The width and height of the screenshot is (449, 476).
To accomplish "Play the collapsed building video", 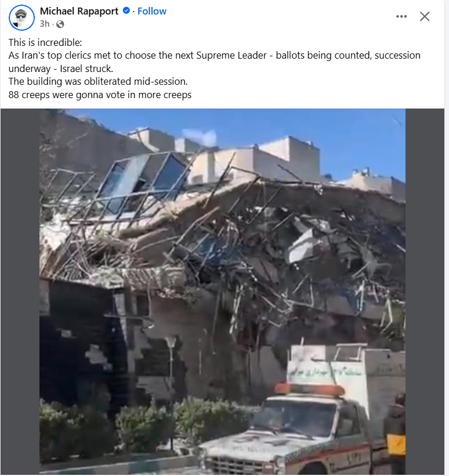I will [x=222, y=291].
